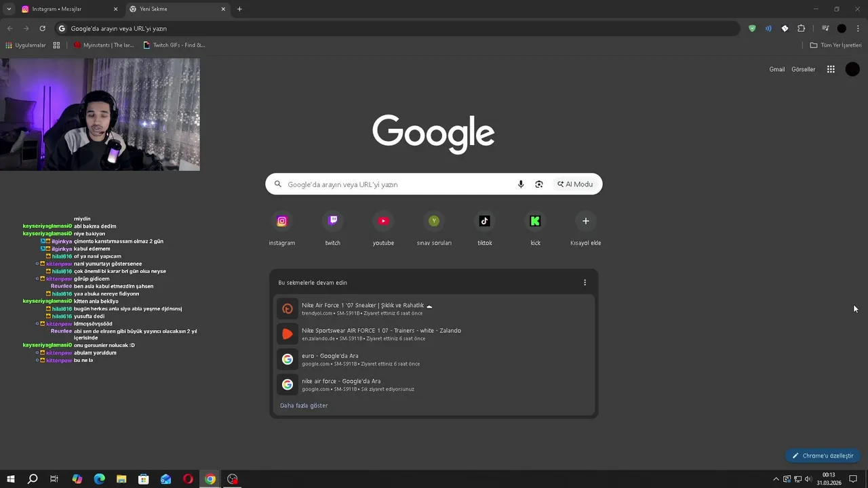868x488 pixels.
Task: Expand the Tüm Yer İşaretleri folder
Action: [835, 45]
